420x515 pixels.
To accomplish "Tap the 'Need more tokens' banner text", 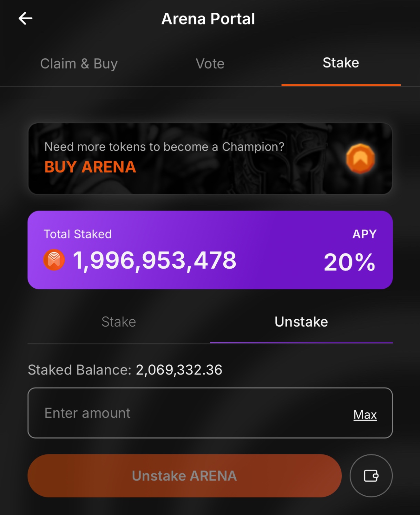I will 164,147.
